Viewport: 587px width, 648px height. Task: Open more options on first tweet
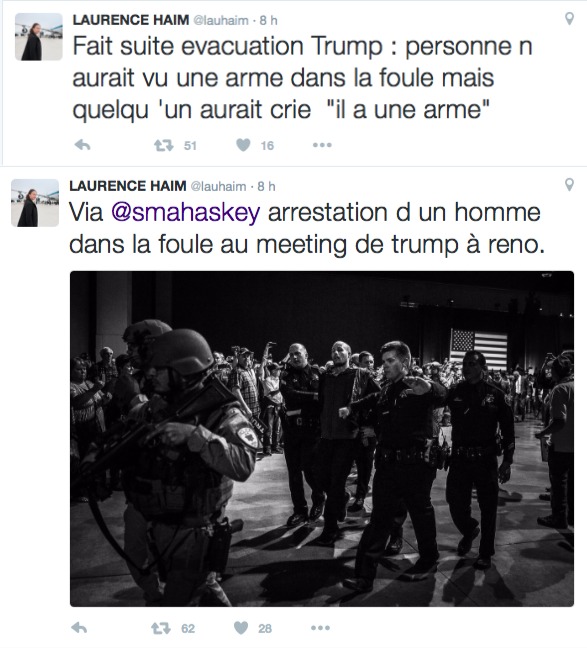pyautogui.click(x=322, y=145)
